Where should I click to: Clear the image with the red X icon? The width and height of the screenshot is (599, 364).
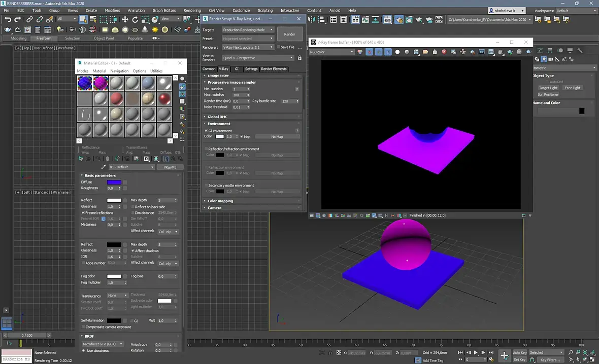(x=444, y=52)
